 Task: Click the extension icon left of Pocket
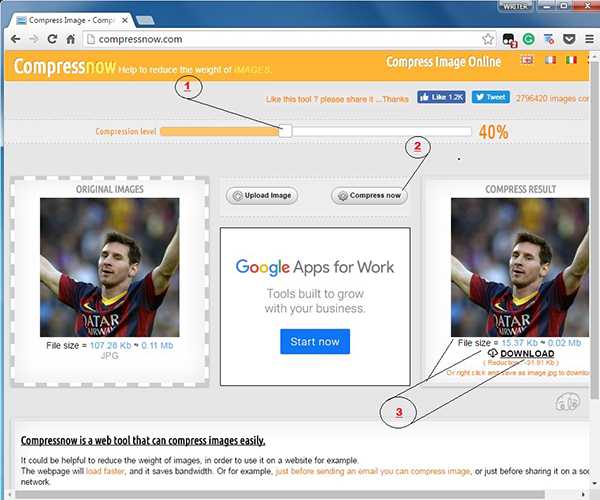(549, 39)
